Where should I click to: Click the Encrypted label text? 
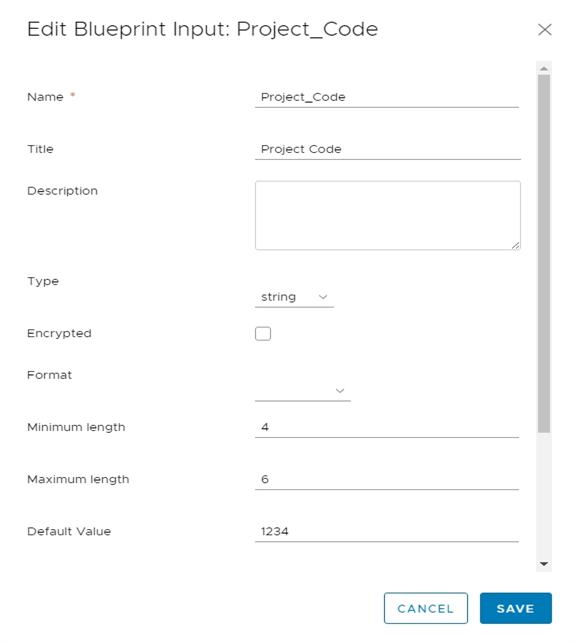click(x=59, y=333)
